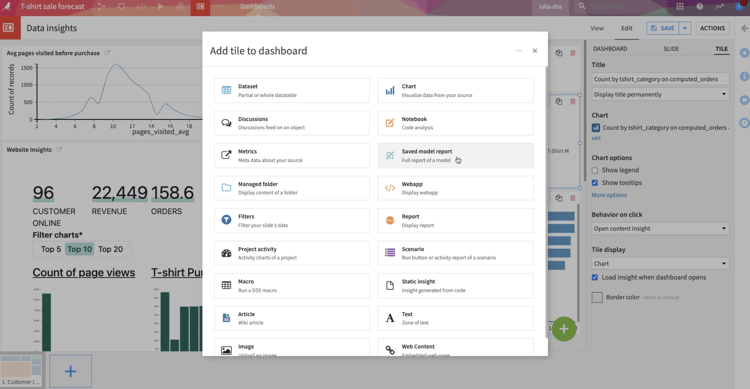Screen dimensions: 750x389
Task: Select the Dataset tile icon
Action: (226, 90)
